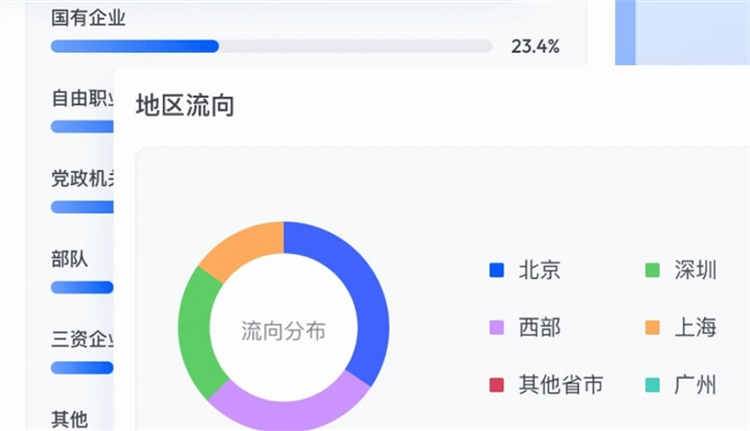Click the 国有企业 progress bar
Image resolution: width=750 pixels, height=431 pixels.
click(x=270, y=46)
